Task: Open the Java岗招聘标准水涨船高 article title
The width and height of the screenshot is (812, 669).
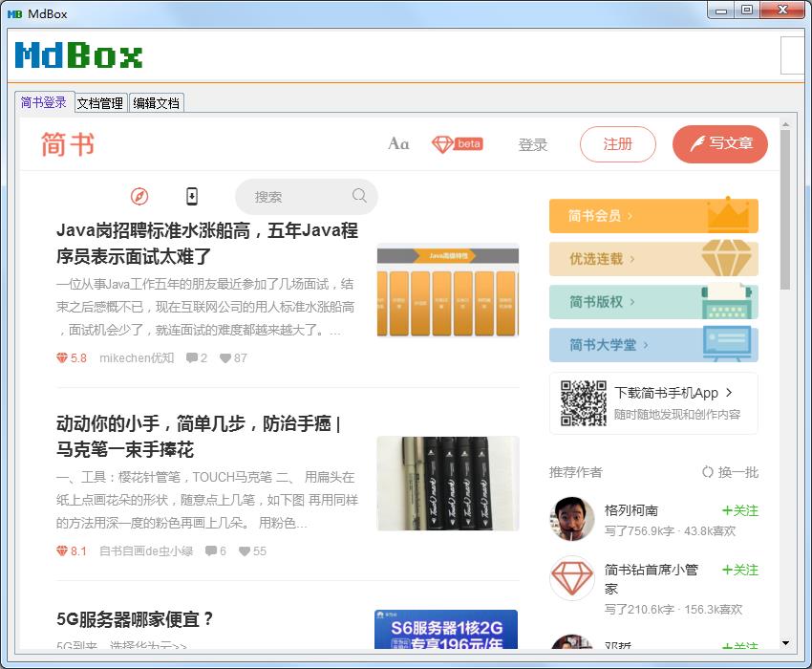Action: (x=207, y=243)
